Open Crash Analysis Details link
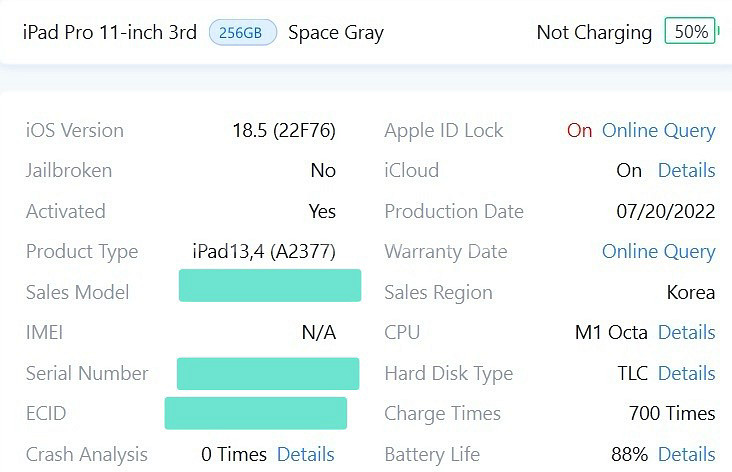Viewport: 732px width, 472px height. (306, 454)
